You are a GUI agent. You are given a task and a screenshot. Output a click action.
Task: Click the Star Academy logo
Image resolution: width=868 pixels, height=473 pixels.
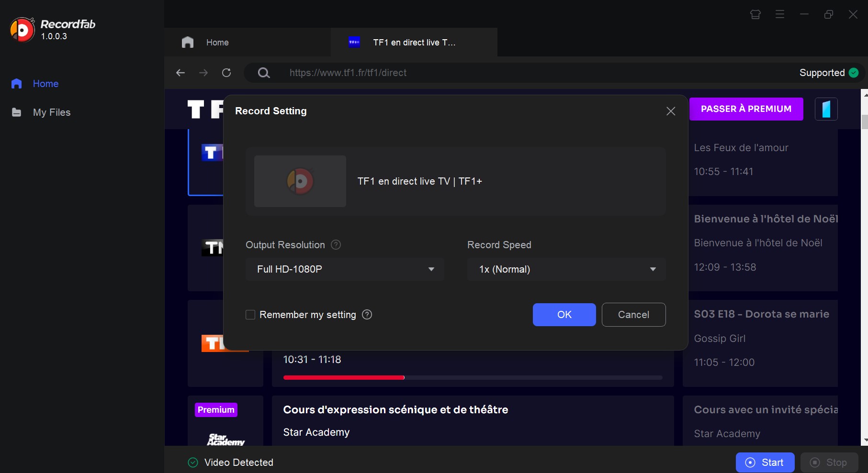(225, 440)
